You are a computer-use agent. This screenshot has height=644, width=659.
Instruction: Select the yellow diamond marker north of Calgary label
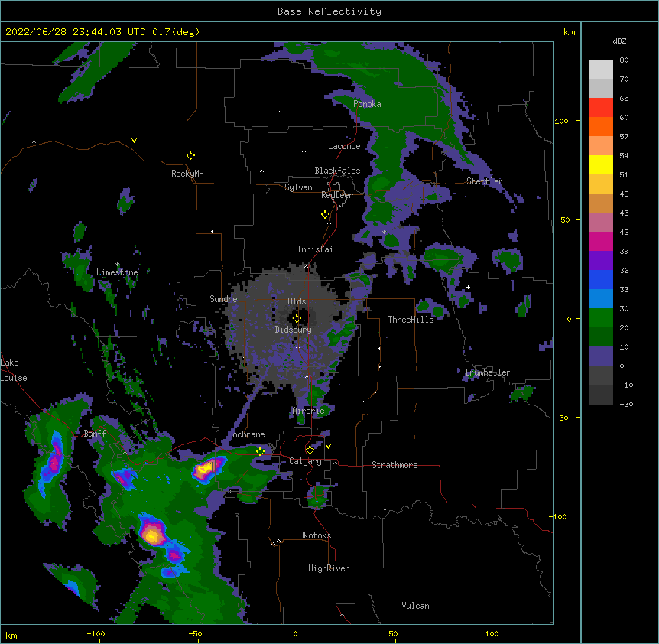(x=310, y=450)
